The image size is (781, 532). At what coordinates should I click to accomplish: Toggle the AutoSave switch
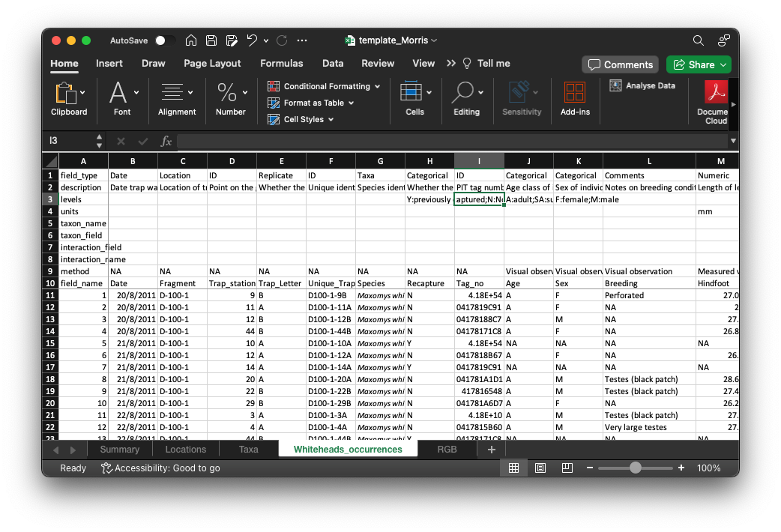(x=165, y=40)
